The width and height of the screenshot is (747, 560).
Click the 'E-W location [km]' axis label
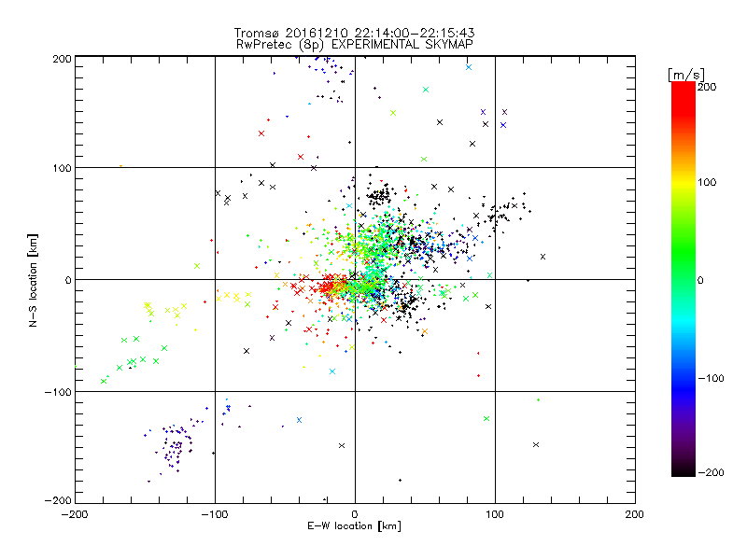tap(354, 525)
